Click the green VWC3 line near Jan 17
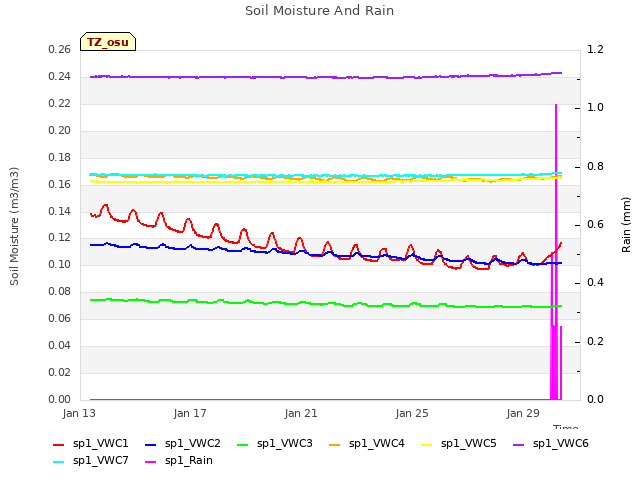640x480 pixels. coord(190,301)
